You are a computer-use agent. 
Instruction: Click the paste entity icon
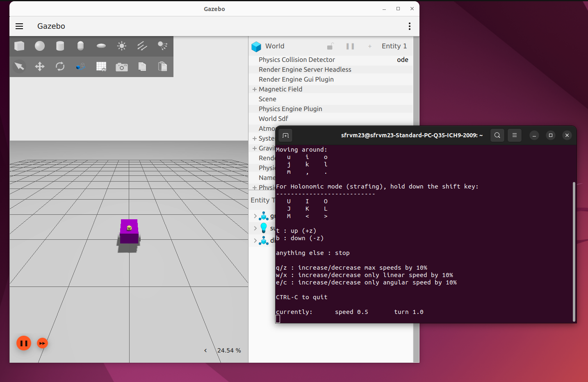[163, 66]
